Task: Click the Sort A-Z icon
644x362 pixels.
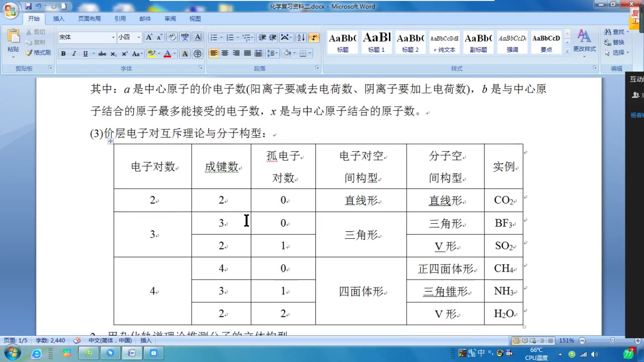Action: [x=301, y=37]
